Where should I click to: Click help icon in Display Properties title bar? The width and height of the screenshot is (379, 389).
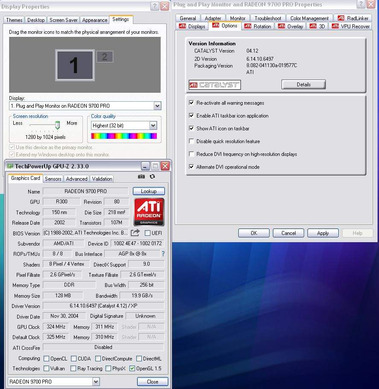pyautogui.click(x=154, y=6)
